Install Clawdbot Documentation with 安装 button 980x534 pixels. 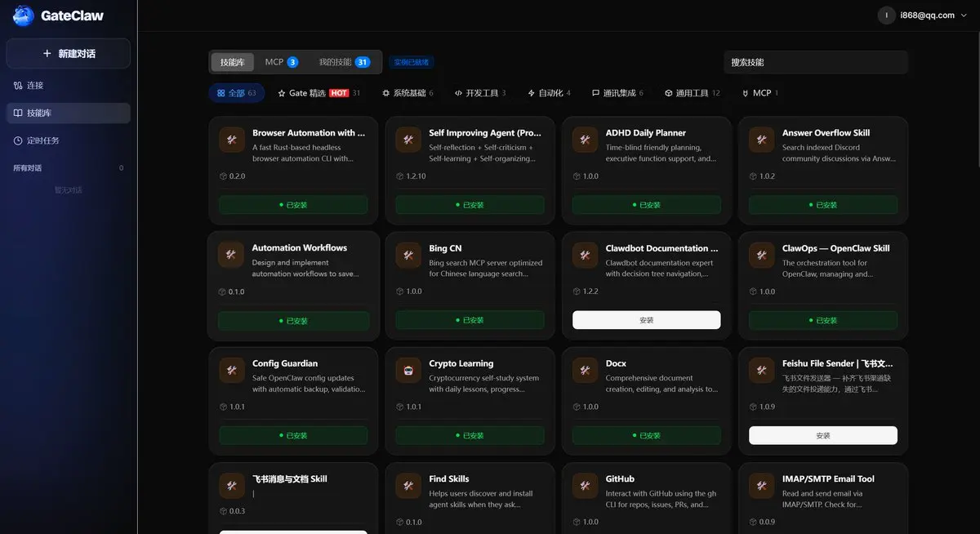[646, 320]
